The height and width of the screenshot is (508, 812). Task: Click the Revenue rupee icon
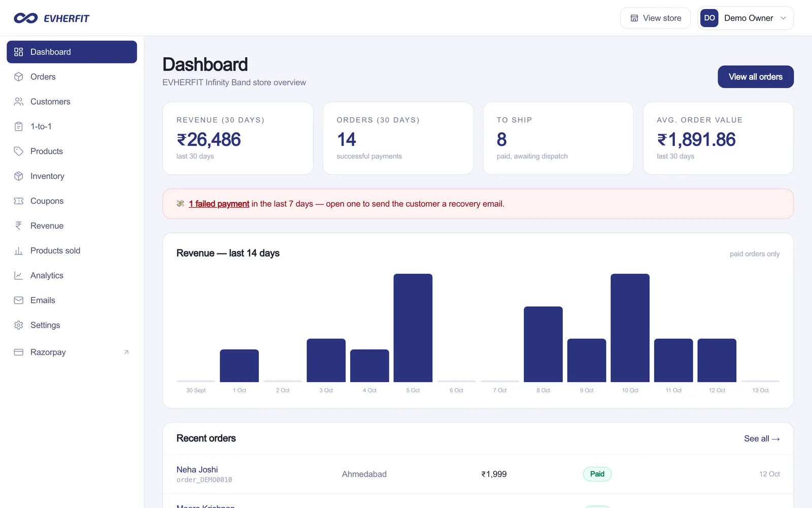[19, 226]
